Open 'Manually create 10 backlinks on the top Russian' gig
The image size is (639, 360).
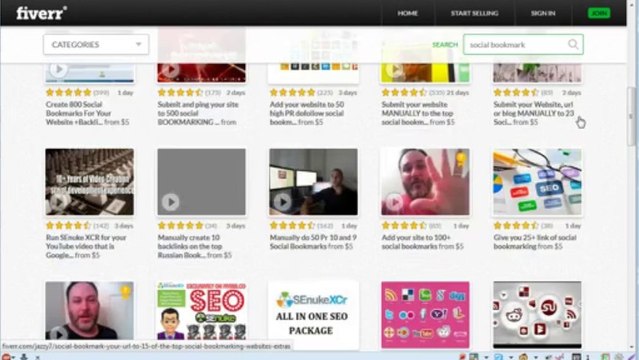(x=195, y=246)
